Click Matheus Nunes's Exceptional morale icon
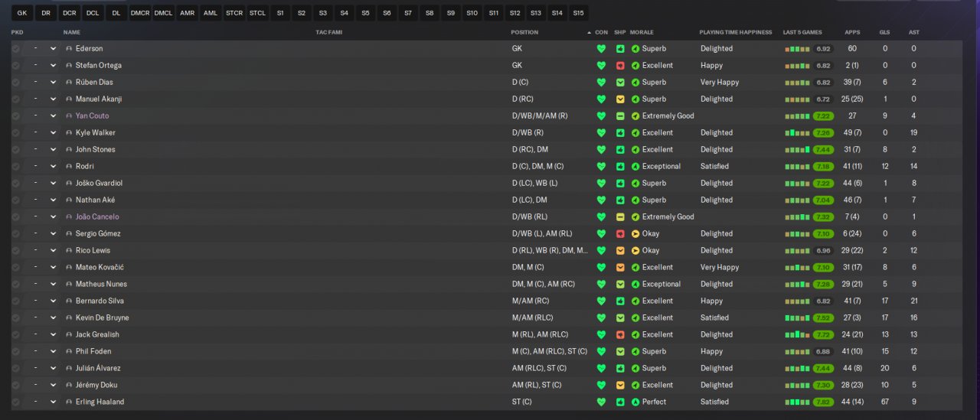 pos(635,284)
